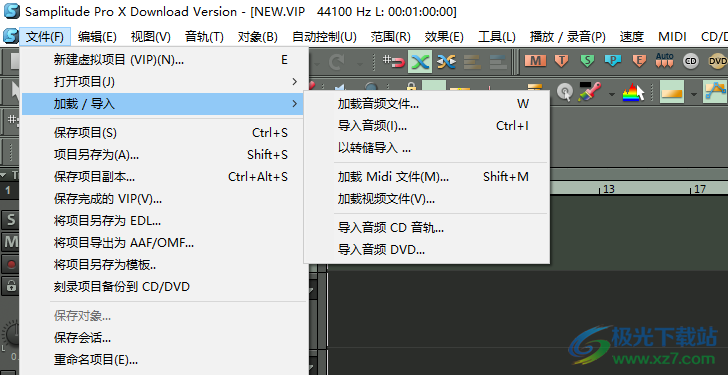
Task: Open the 音轨(T) menu
Action: (x=204, y=36)
